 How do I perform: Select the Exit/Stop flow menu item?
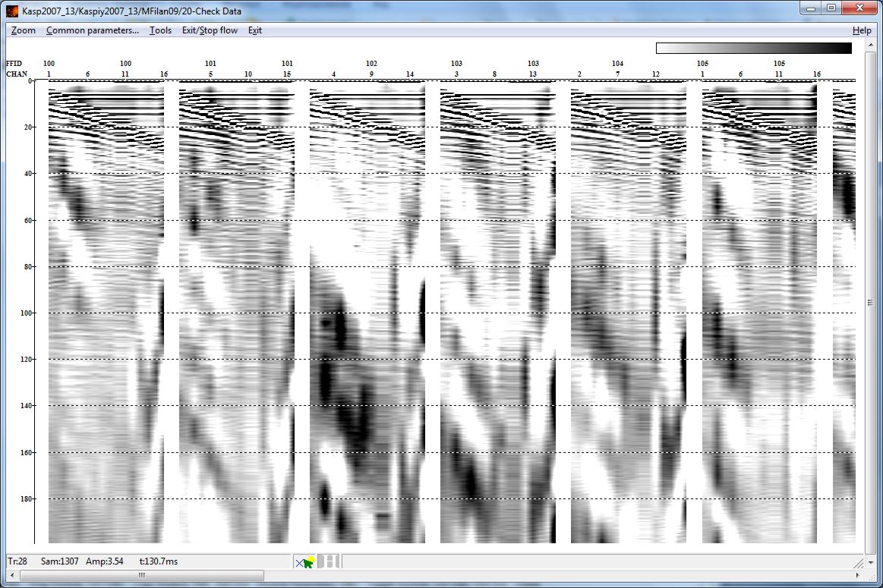pyautogui.click(x=210, y=30)
